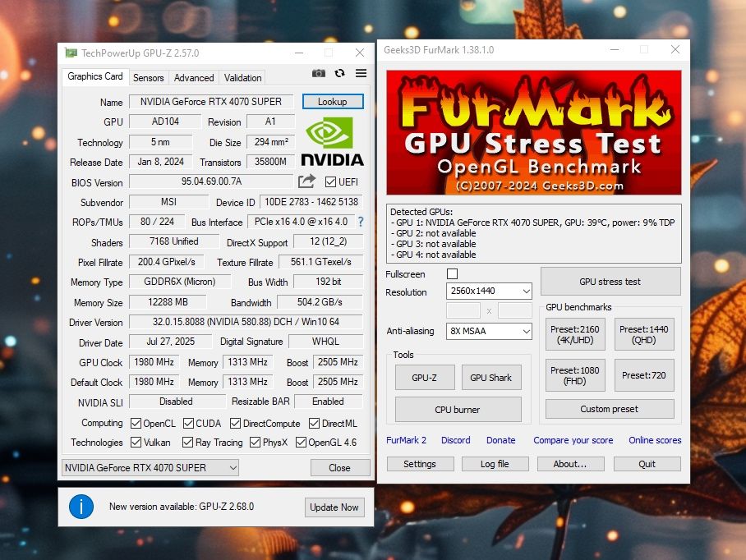Switch to the Validation tab
746x560 pixels.
pos(242,78)
